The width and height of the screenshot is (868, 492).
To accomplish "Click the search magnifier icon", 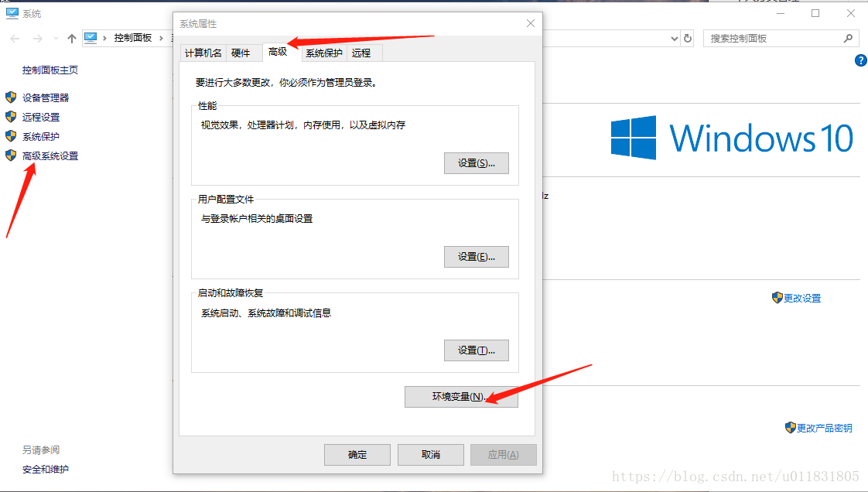I will pyautogui.click(x=848, y=38).
